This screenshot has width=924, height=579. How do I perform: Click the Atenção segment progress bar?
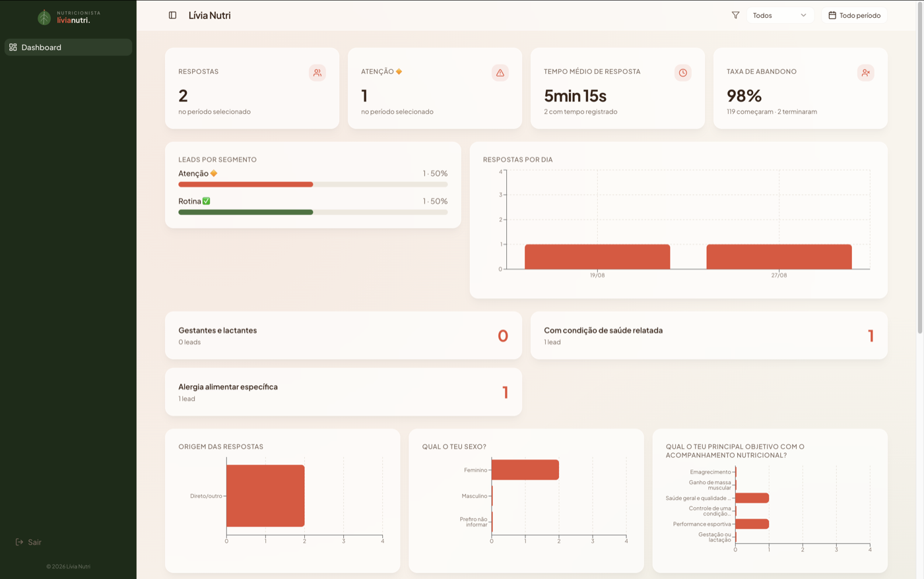313,185
